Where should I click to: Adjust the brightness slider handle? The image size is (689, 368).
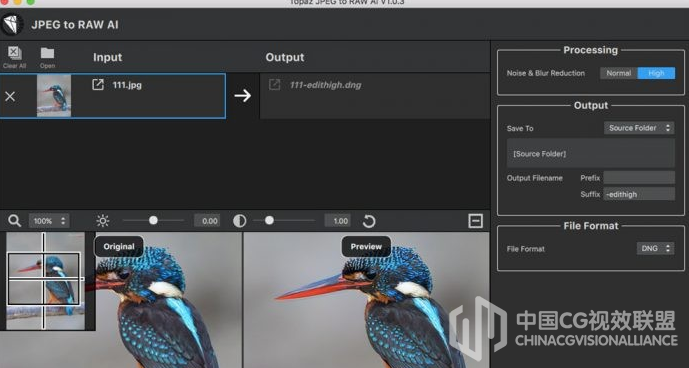point(153,220)
